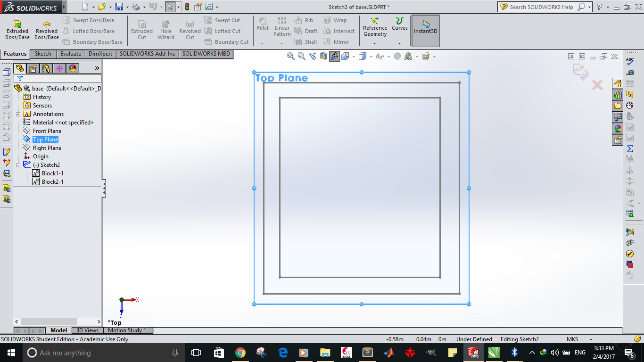The width and height of the screenshot is (644, 362).
Task: Open the DimXpertManager tab icon
Action: click(59, 68)
